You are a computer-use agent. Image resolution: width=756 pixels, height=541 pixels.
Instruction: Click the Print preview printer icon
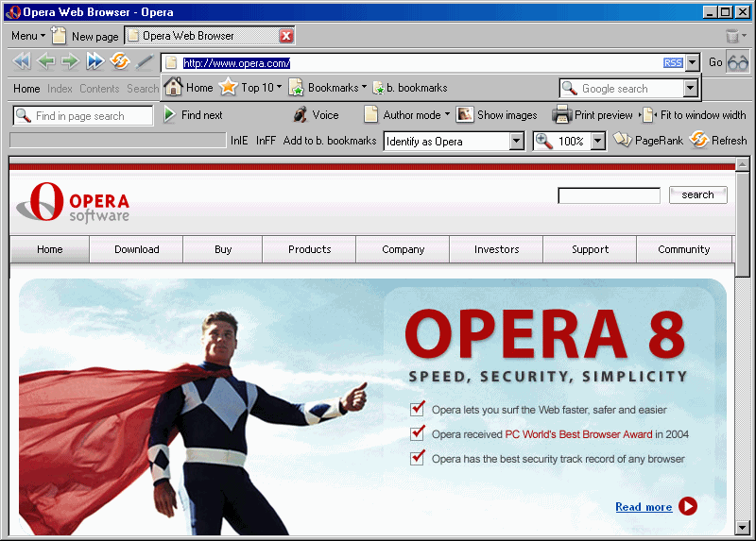point(561,114)
